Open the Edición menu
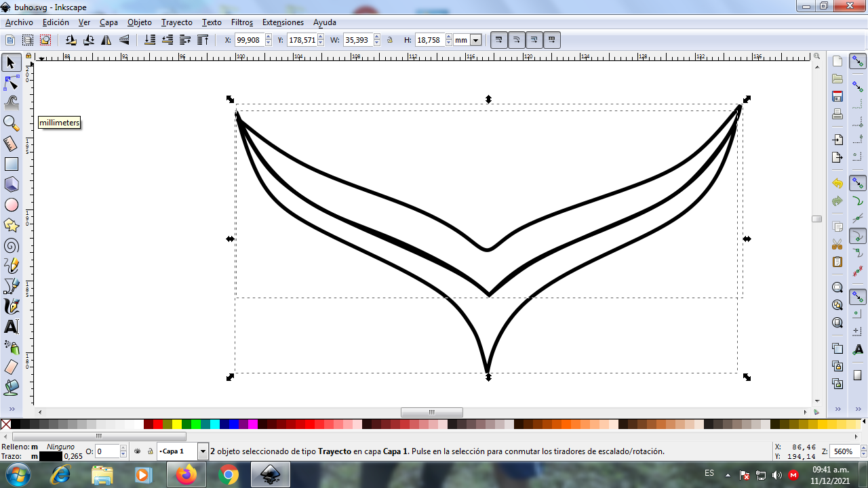 pyautogui.click(x=56, y=22)
